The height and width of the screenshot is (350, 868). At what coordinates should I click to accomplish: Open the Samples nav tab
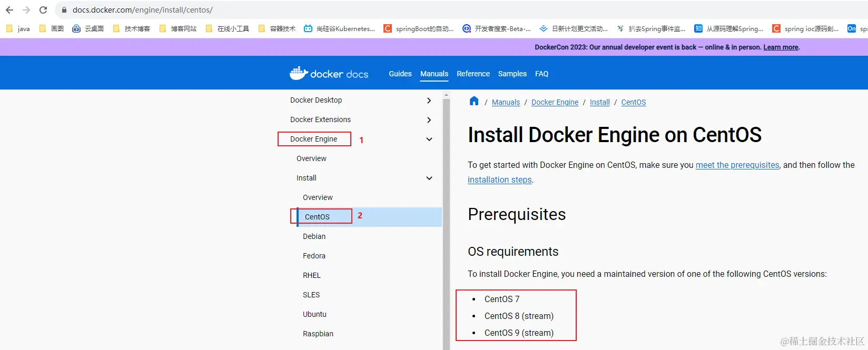[x=512, y=74]
